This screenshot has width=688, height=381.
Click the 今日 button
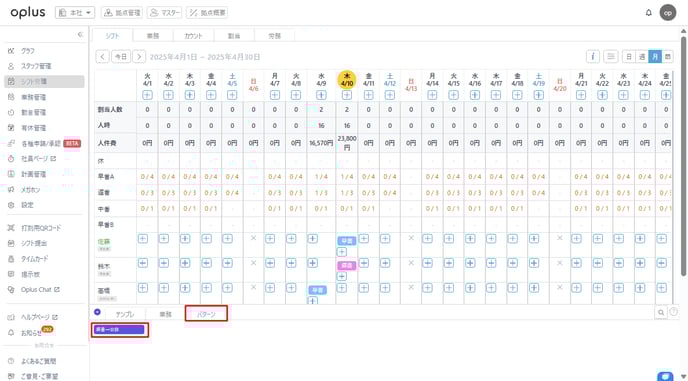(121, 57)
